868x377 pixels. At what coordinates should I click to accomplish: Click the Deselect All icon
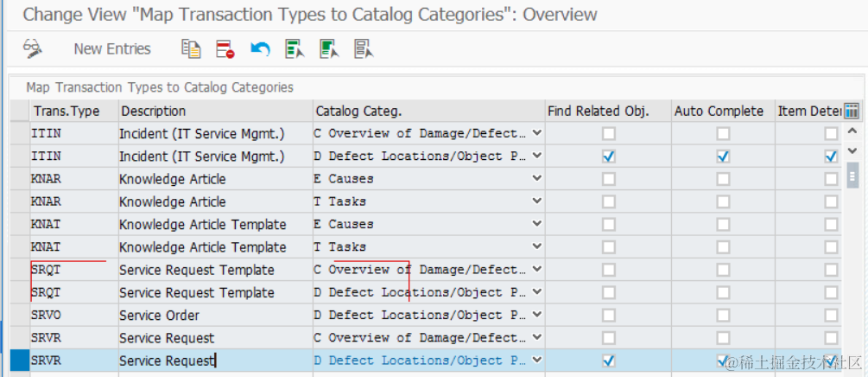(363, 48)
